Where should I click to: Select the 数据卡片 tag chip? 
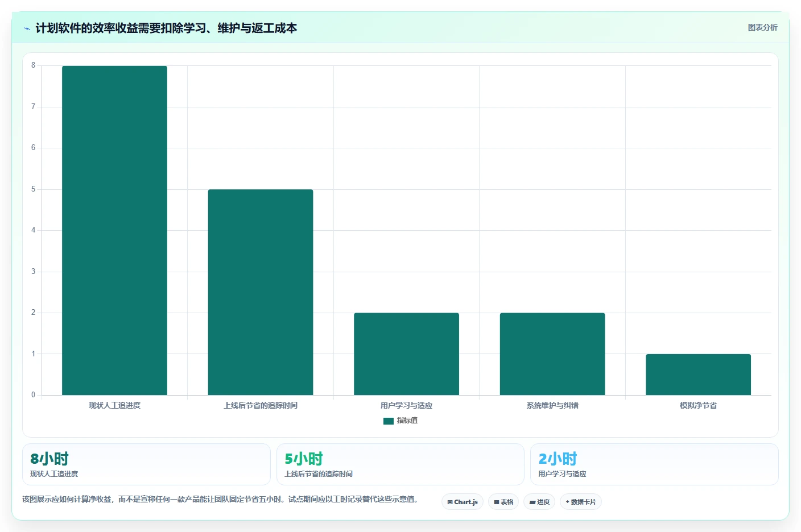point(581,502)
